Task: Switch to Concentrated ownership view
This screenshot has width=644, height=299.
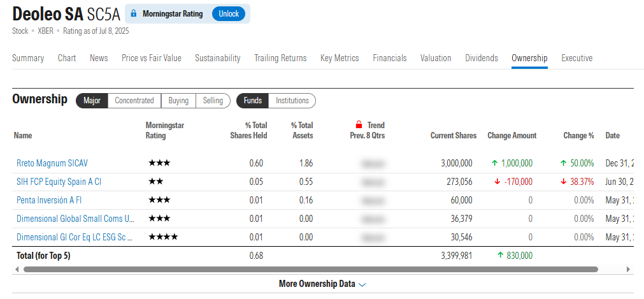Action: point(134,100)
